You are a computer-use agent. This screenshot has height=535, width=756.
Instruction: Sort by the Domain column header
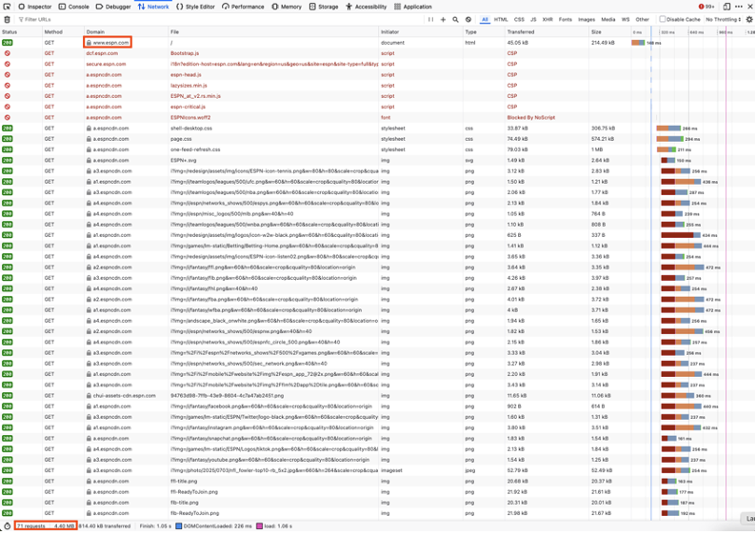click(x=127, y=31)
